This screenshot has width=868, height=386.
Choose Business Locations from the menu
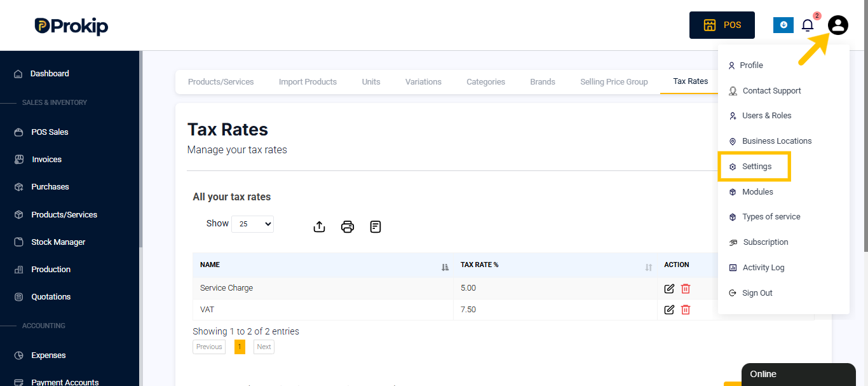776,141
